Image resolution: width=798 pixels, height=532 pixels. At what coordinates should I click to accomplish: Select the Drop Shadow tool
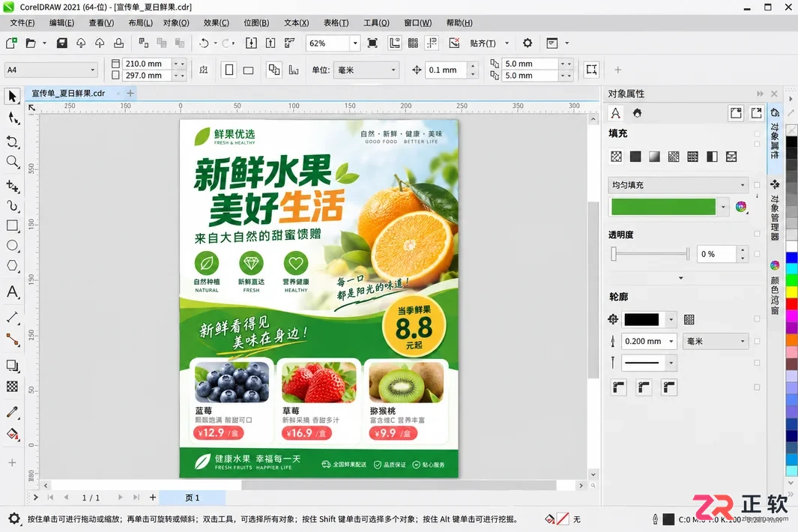[13, 366]
